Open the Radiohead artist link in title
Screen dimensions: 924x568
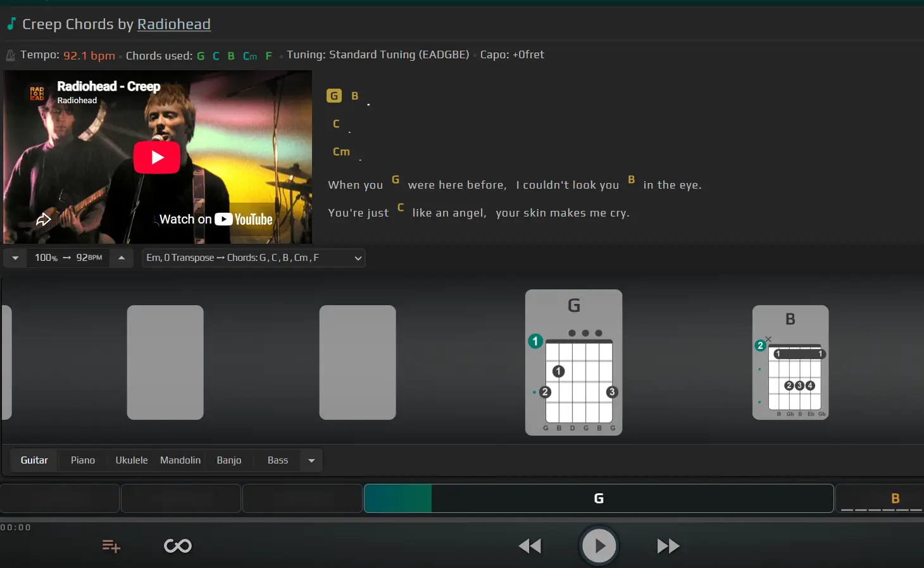pyautogui.click(x=174, y=24)
